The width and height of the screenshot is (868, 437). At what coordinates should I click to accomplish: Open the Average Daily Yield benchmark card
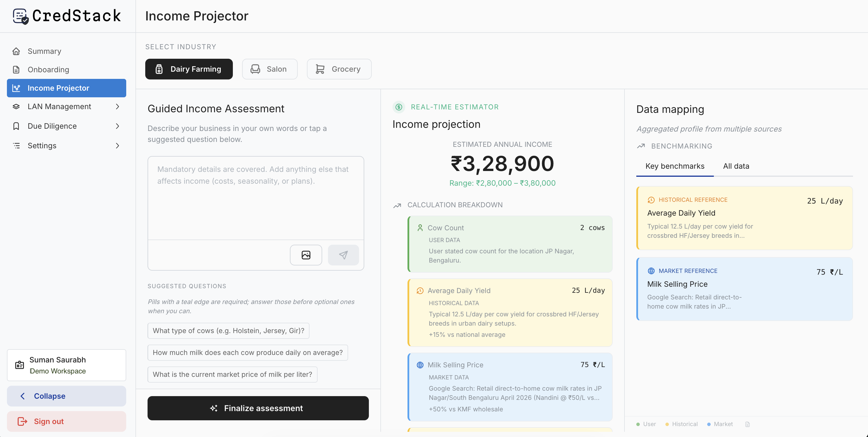click(744, 218)
